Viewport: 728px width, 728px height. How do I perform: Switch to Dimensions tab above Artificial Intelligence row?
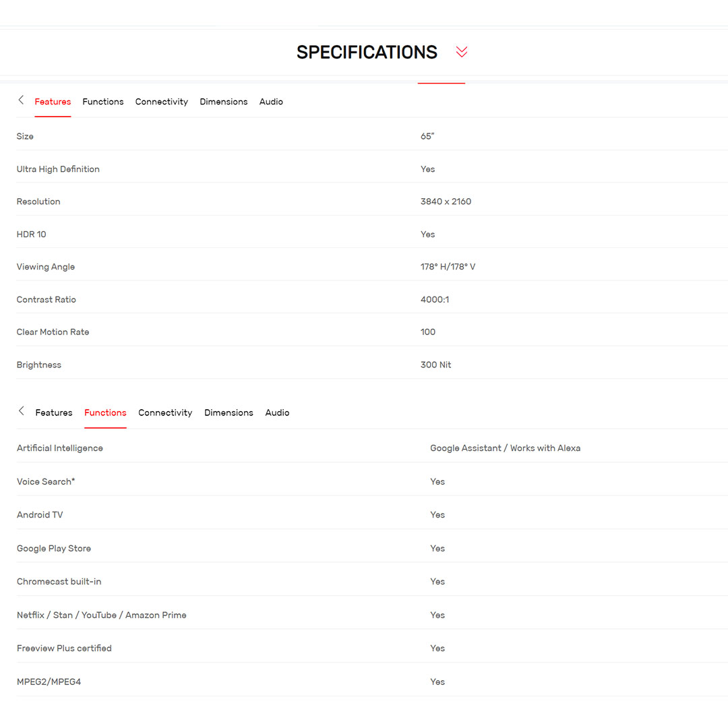(x=229, y=413)
